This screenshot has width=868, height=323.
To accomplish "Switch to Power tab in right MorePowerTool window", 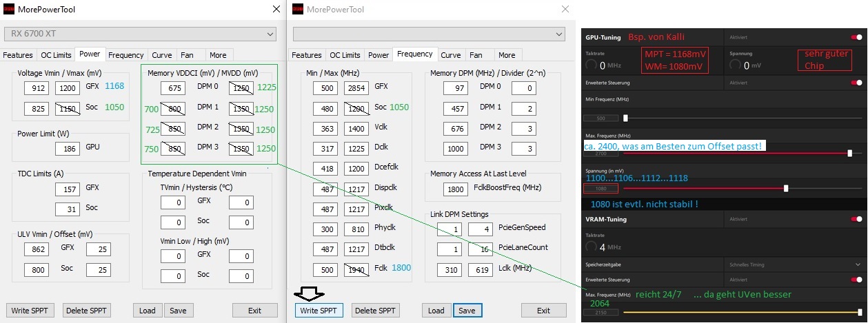I will pos(379,55).
